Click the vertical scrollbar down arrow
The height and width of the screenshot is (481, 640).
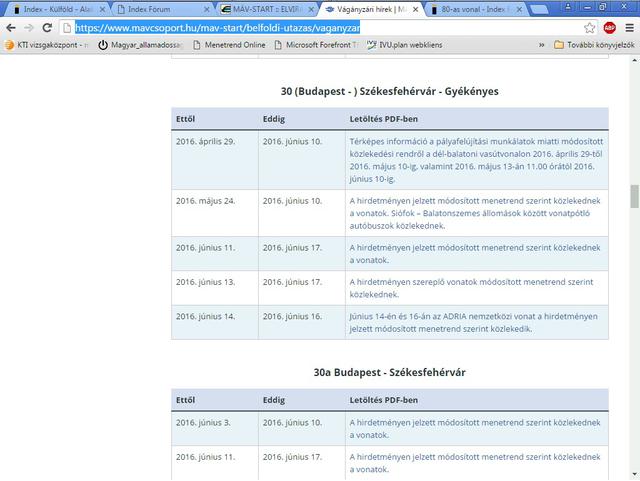[x=633, y=474]
